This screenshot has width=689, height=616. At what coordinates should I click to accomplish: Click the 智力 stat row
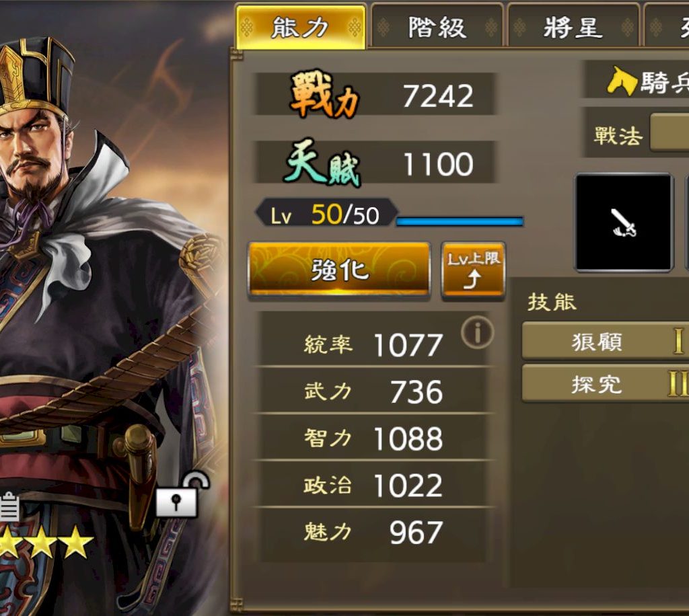click(x=373, y=438)
